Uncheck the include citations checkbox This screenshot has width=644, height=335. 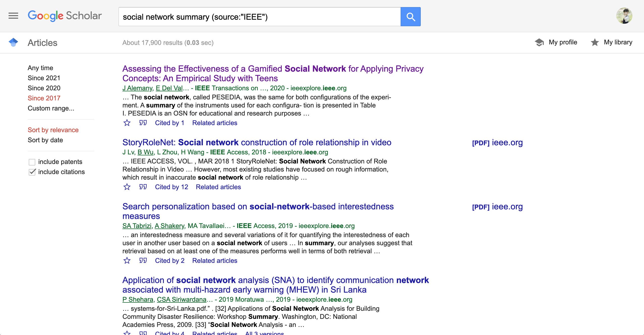click(32, 172)
